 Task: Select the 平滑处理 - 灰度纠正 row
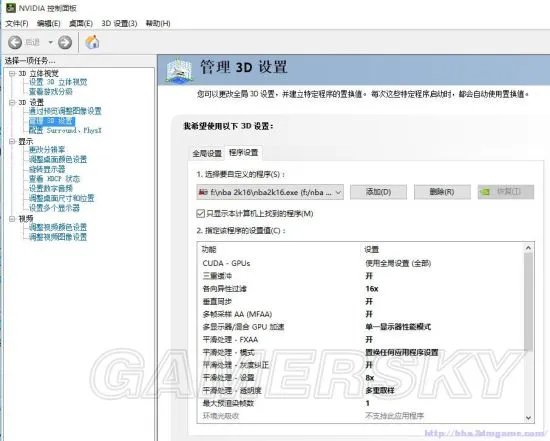(361, 365)
